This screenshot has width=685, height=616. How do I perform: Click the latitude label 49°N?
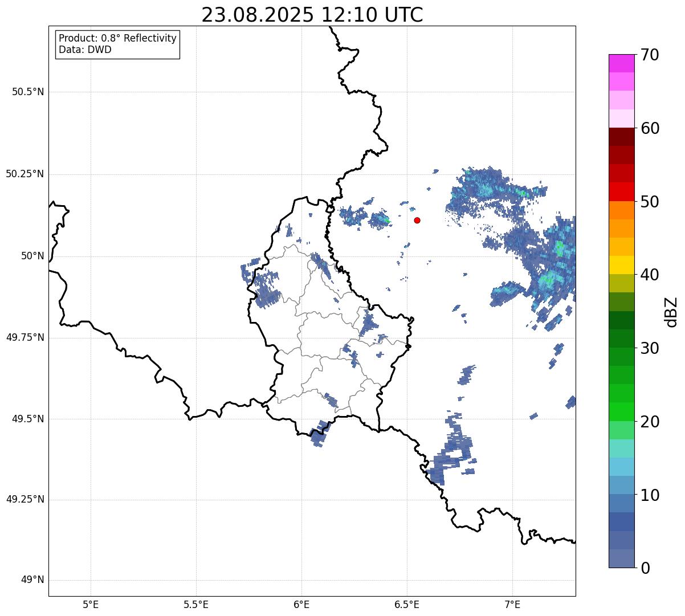coord(32,580)
